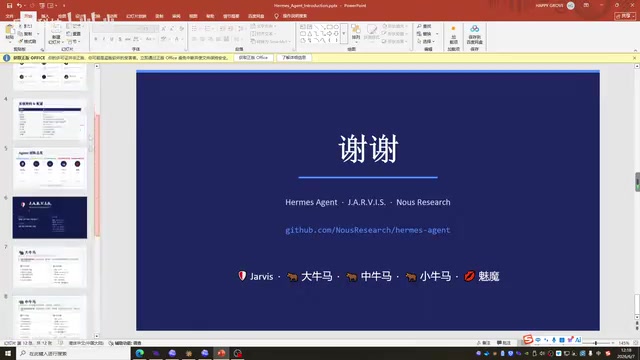640x360 pixels.
Task: Click the PowerPoint icon in the taskbar
Action: coord(221,353)
